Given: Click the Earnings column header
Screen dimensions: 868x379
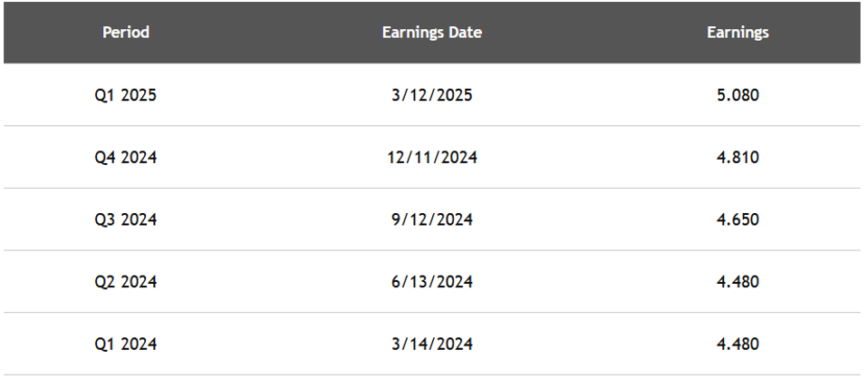Looking at the screenshot, I should tap(738, 33).
